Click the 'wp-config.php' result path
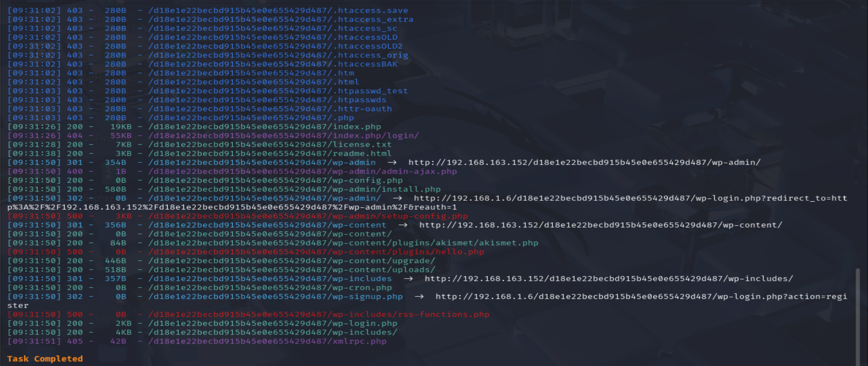The width and height of the screenshot is (868, 366). point(275,180)
